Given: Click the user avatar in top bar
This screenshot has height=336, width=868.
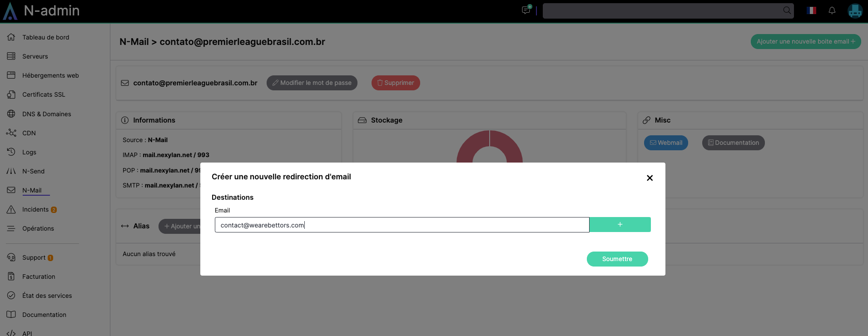Looking at the screenshot, I should coord(855,10).
